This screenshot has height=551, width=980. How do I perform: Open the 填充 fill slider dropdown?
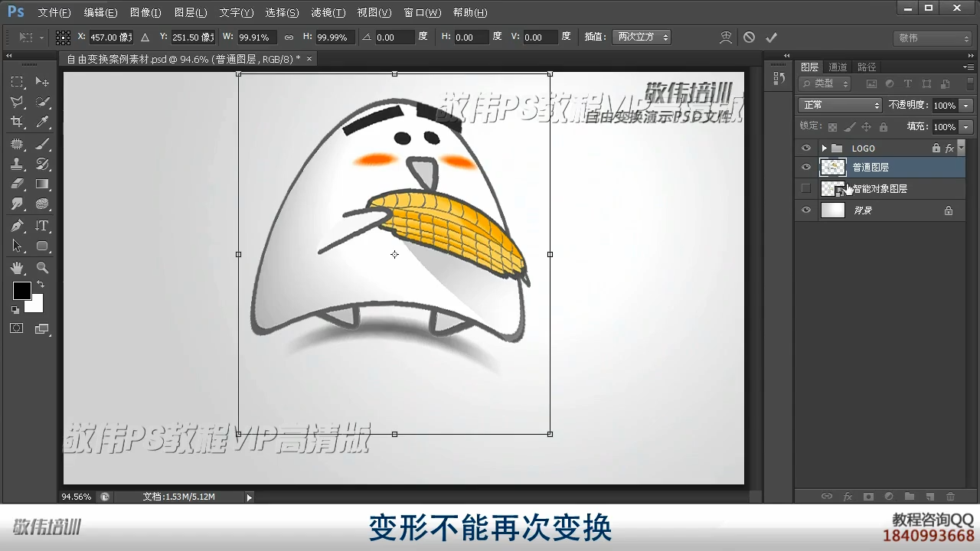point(966,127)
